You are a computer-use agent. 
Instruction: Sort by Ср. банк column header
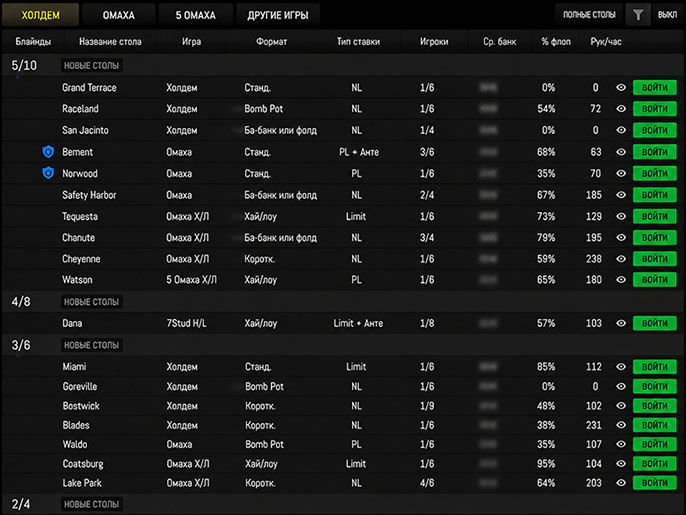499,42
